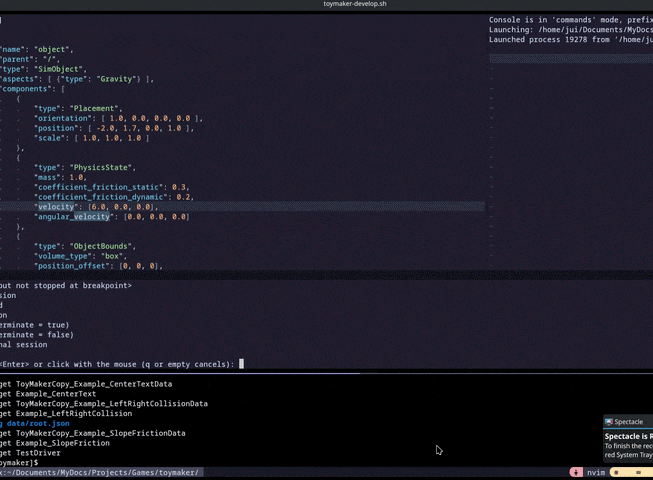The image size is (653, 480).
Task: Click the highlighted "velocity" key
Action: tap(56, 207)
